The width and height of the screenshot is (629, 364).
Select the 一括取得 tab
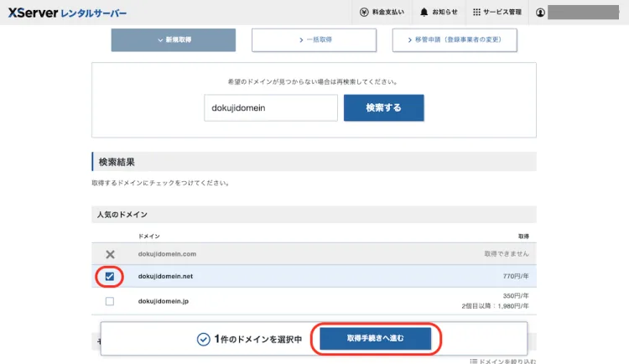tap(314, 39)
